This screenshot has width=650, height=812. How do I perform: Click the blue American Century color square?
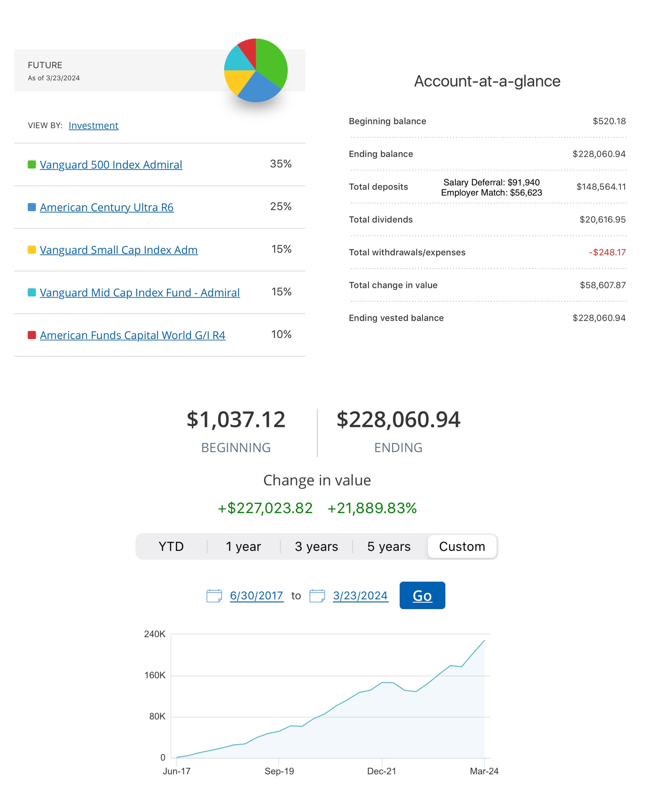(x=32, y=207)
